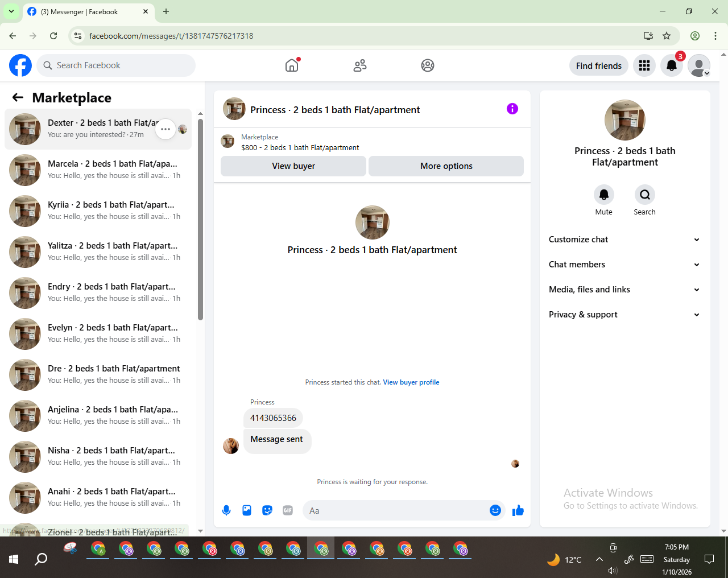The height and width of the screenshot is (578, 728).
Task: Open the $800 Marketplace listing link
Action: pos(300,147)
